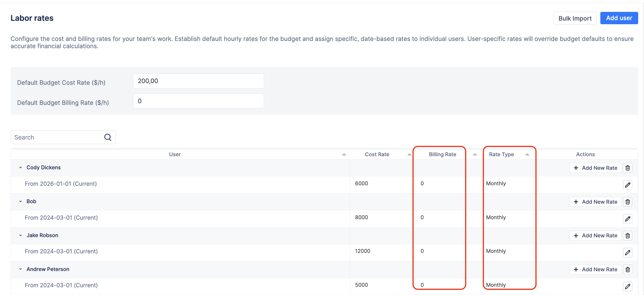Edit Cody Dickens' 2026-01-01 rate with pencil icon
This screenshot has width=644, height=295.
pos(628,185)
